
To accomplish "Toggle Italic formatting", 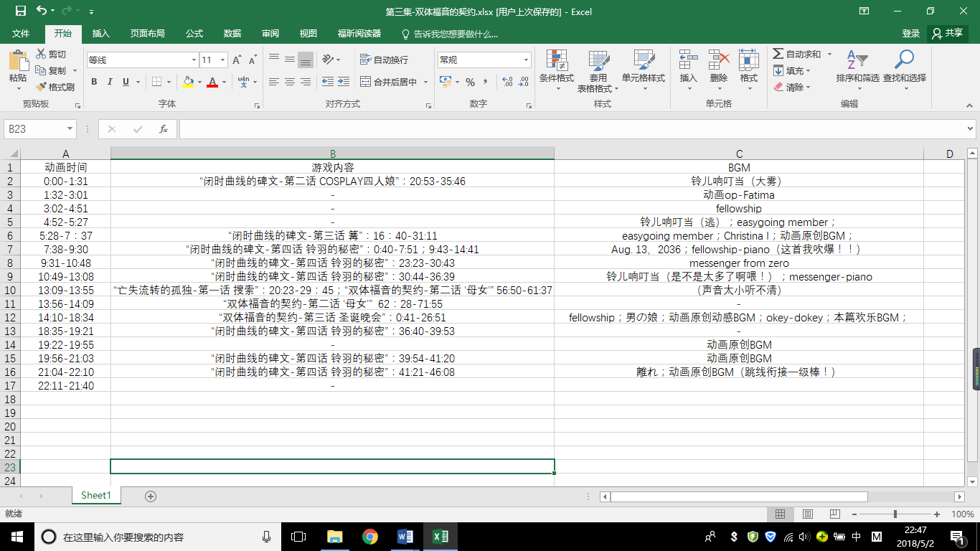I will coord(110,82).
